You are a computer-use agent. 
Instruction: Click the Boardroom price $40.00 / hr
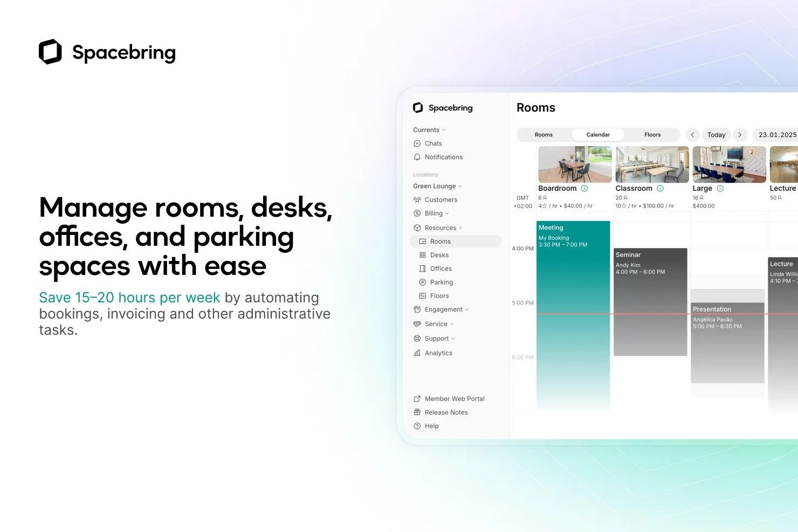pyautogui.click(x=578, y=206)
